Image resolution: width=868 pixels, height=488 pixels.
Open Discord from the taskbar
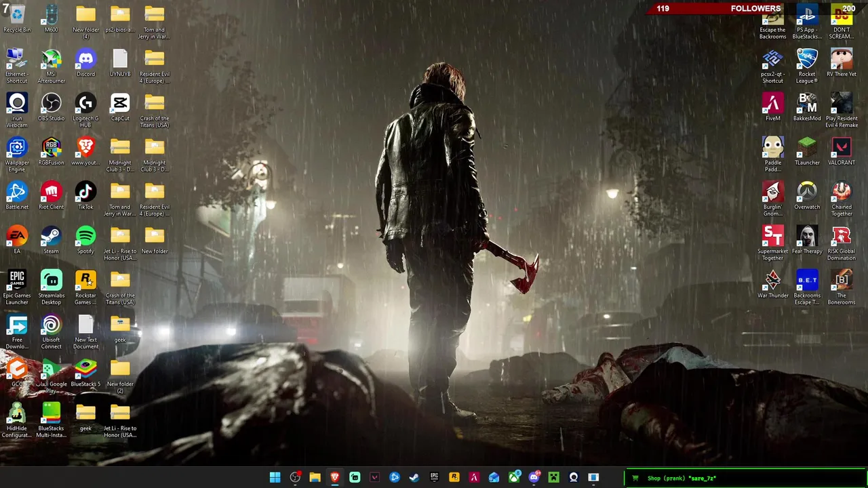pyautogui.click(x=534, y=477)
